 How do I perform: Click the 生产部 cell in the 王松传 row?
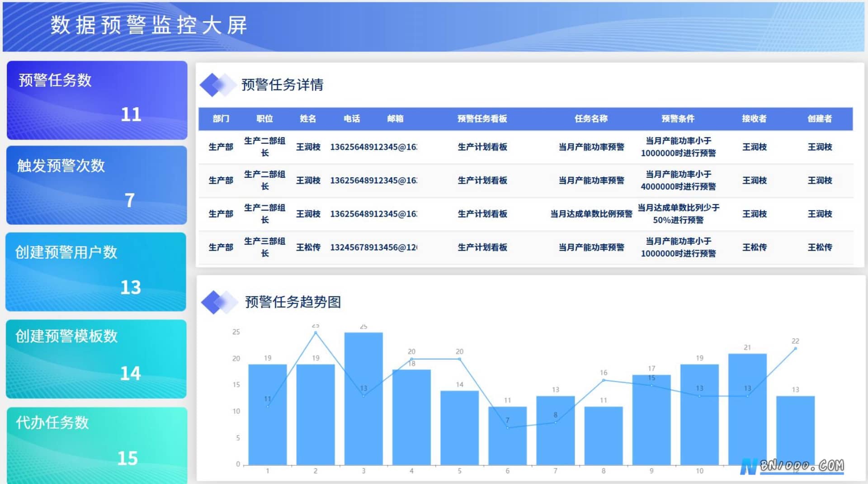tap(221, 247)
